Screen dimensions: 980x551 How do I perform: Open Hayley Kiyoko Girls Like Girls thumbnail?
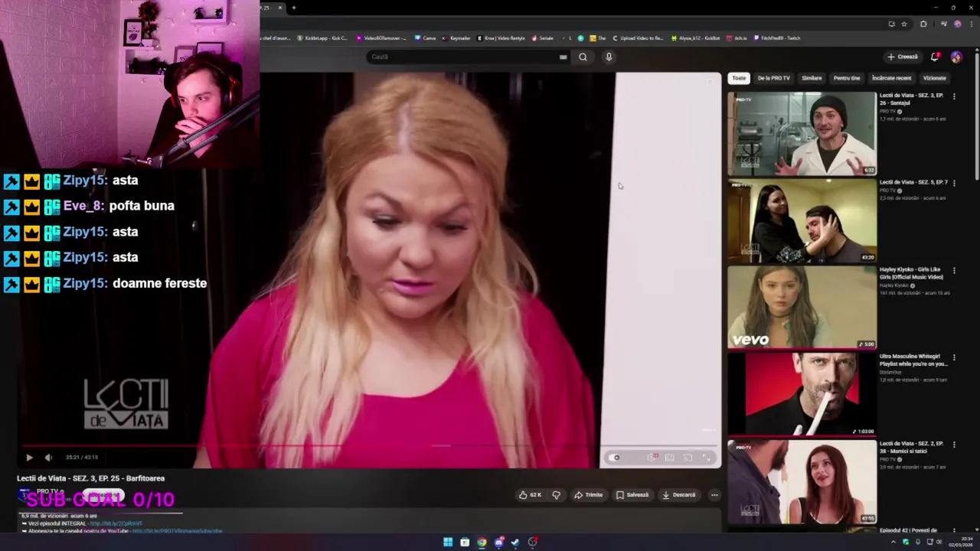[x=802, y=308]
